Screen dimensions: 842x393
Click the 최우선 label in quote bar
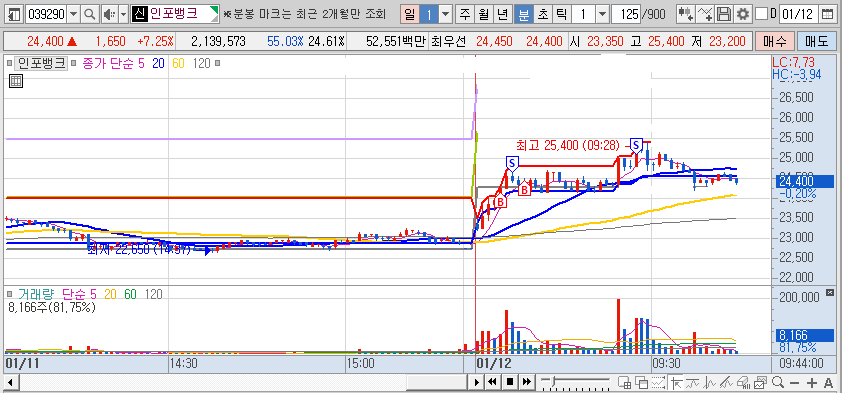[449, 41]
